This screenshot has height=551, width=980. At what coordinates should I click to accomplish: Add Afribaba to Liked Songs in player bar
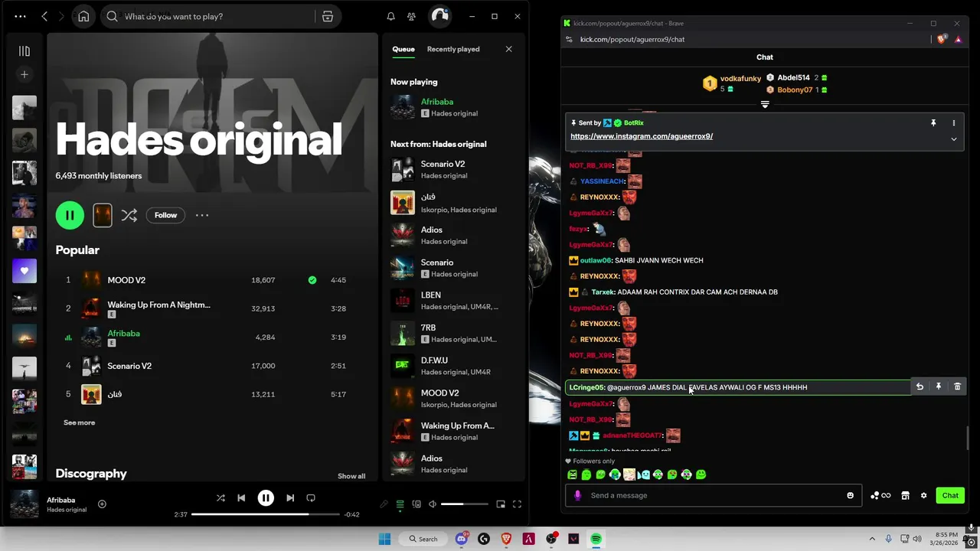point(102,504)
